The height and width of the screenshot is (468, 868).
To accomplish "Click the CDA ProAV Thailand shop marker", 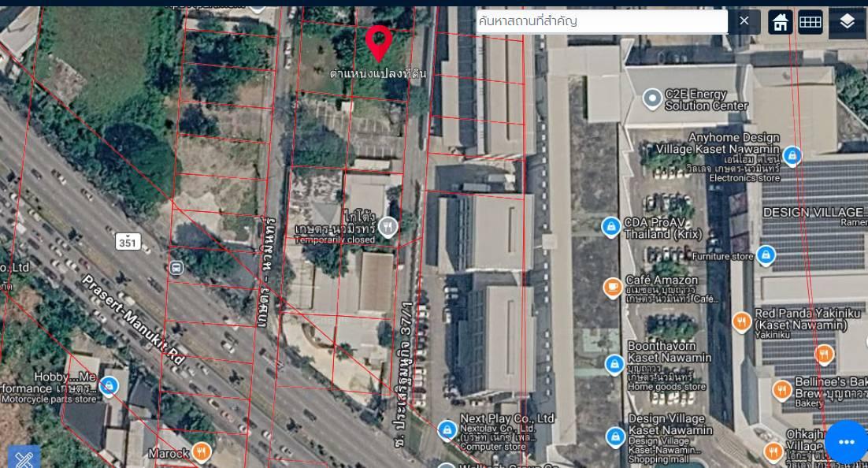I will point(610,227).
